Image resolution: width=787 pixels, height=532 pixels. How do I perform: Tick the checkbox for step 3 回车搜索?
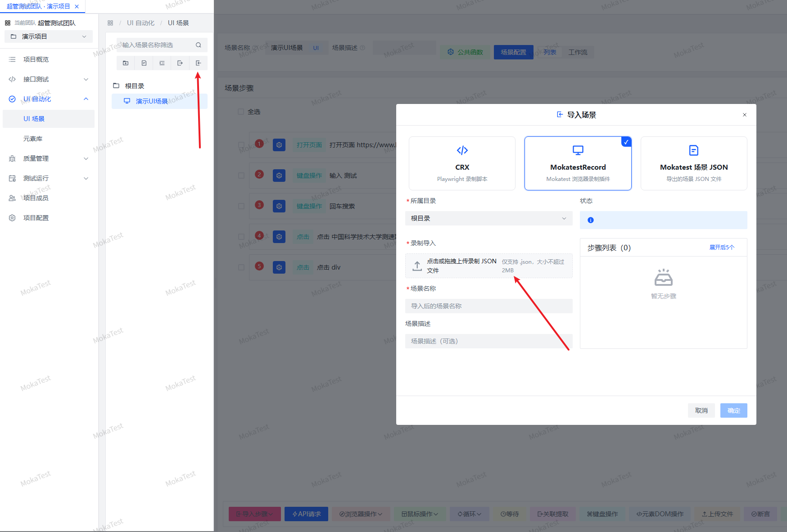[x=241, y=206]
